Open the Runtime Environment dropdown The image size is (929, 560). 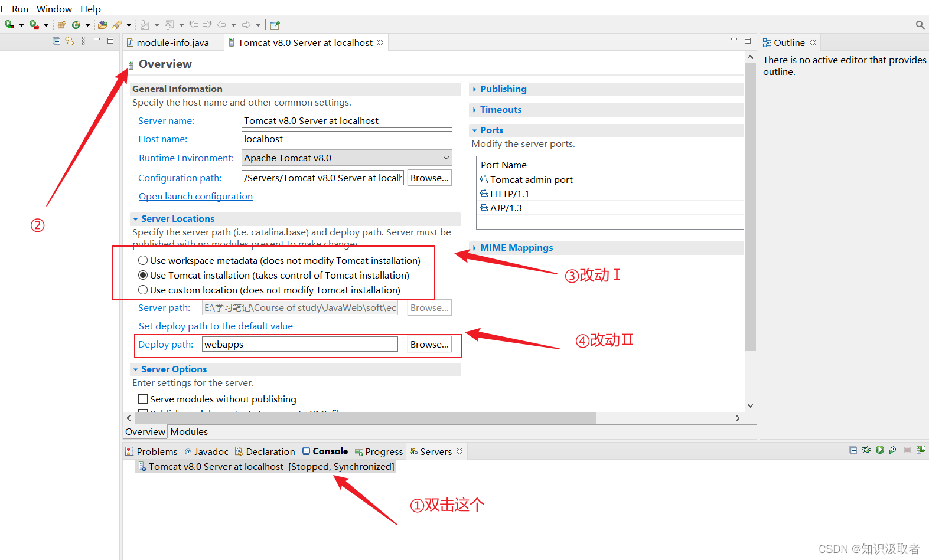pos(347,158)
